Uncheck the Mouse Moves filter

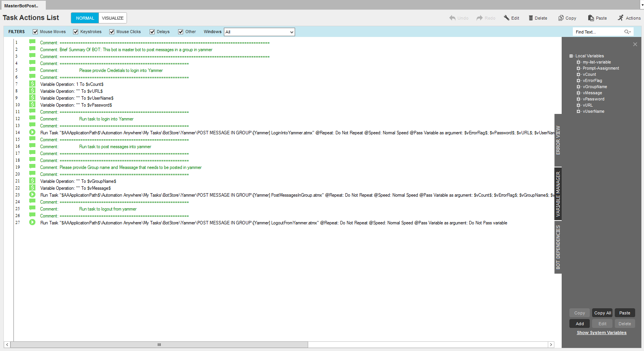tap(35, 32)
